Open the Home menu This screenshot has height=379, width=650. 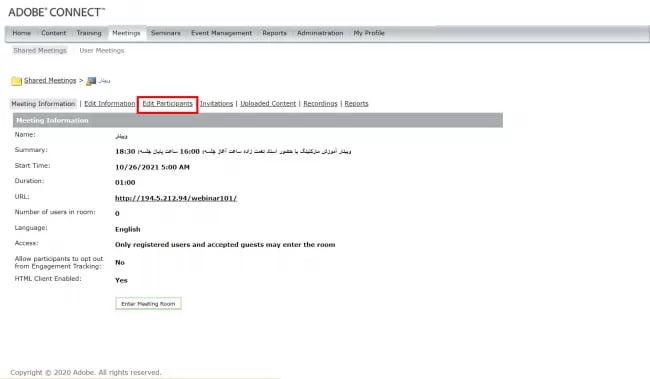click(x=22, y=33)
